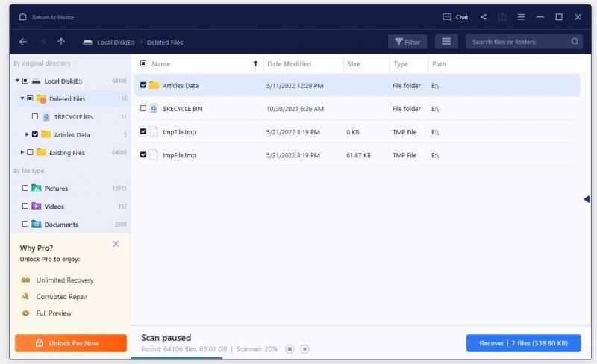Viewport: 597px width, 364px height.
Task: Navigate back with the left arrow
Action: pyautogui.click(x=23, y=42)
